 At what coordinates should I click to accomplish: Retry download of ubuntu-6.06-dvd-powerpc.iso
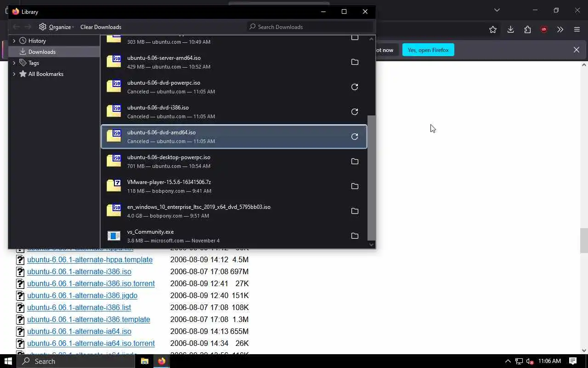click(x=355, y=87)
